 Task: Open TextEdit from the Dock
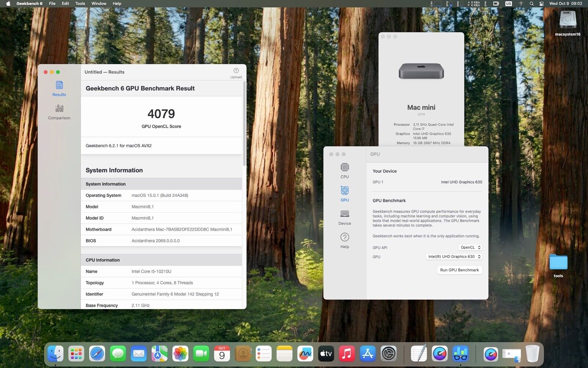pyautogui.click(x=419, y=354)
